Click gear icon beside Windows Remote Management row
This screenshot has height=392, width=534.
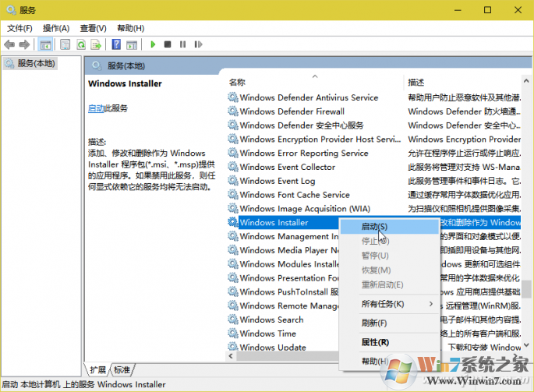pyautogui.click(x=233, y=305)
